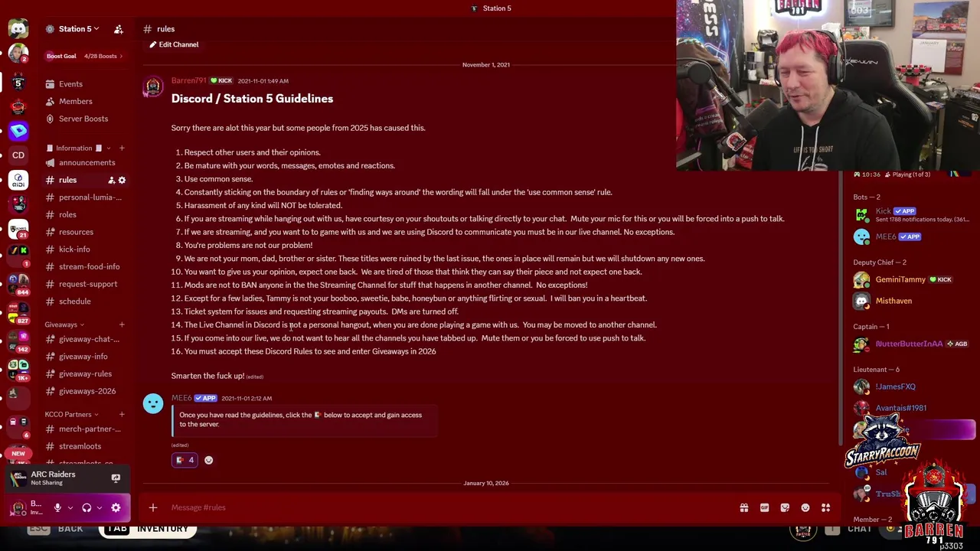Image resolution: width=980 pixels, height=551 pixels.
Task: Open headphone output options arrow
Action: click(100, 507)
